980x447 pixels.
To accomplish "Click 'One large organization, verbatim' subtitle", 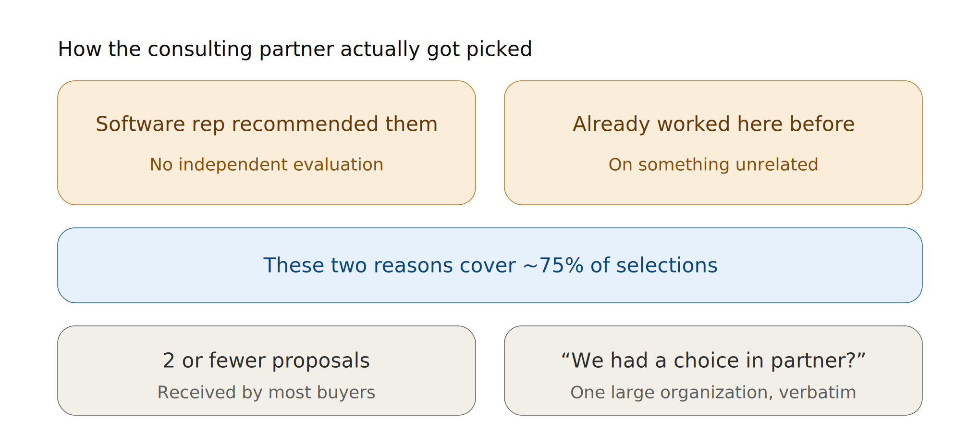I will 713,392.
